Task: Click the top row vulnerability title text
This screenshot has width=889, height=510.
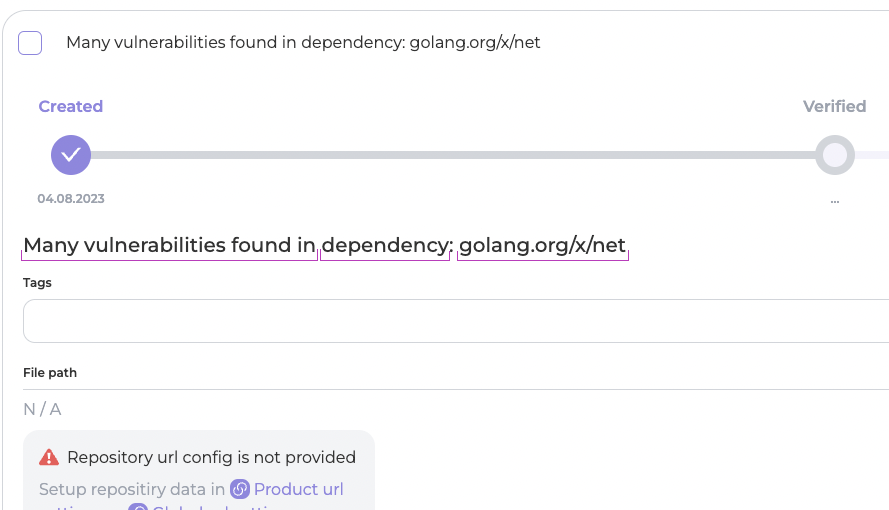Action: click(303, 43)
